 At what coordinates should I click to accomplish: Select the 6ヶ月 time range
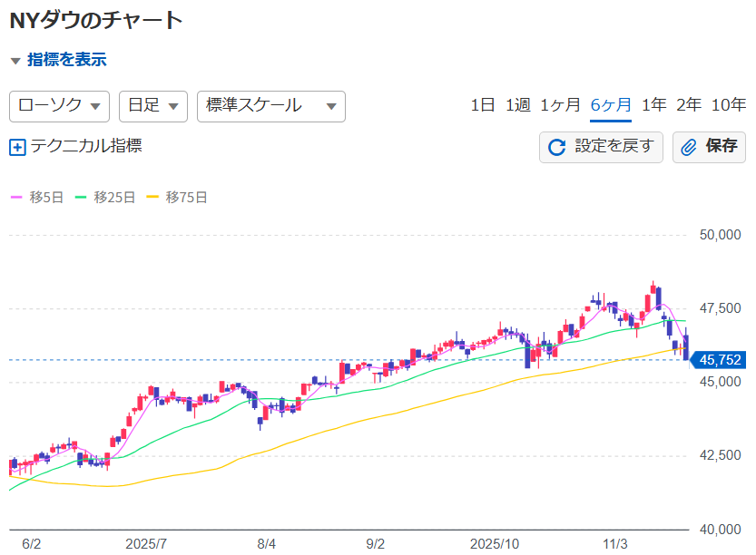pyautogui.click(x=611, y=105)
